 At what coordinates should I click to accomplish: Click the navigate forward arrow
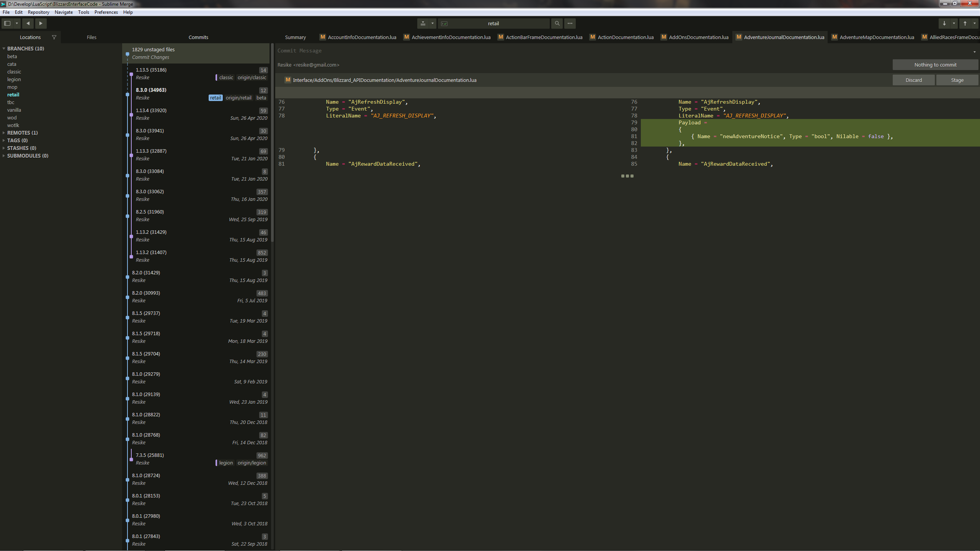[41, 23]
